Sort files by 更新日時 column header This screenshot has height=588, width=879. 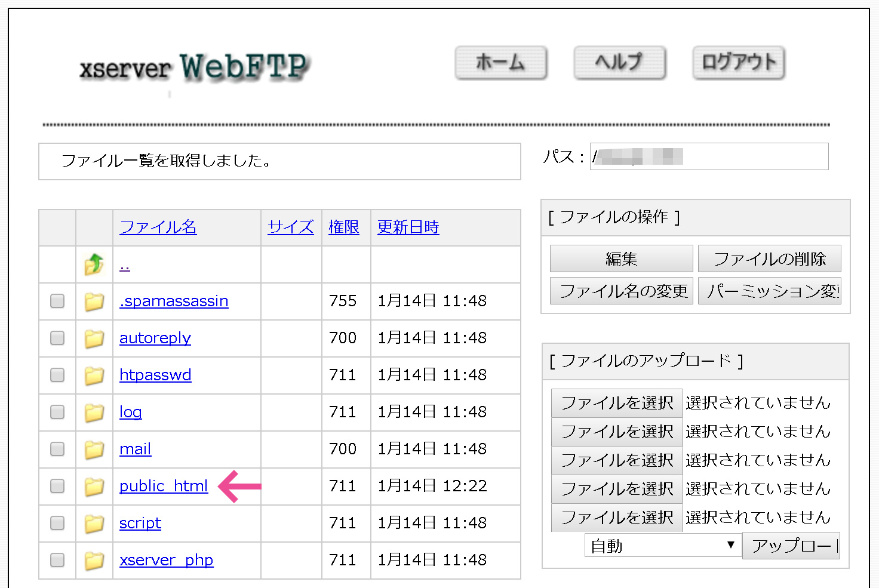click(408, 227)
